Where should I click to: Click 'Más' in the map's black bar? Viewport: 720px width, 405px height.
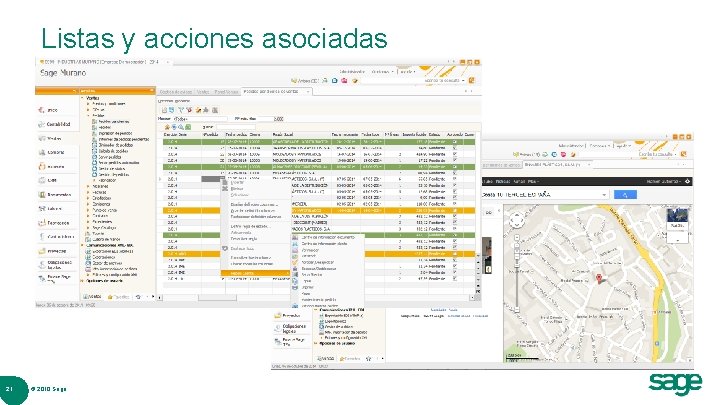533,181
